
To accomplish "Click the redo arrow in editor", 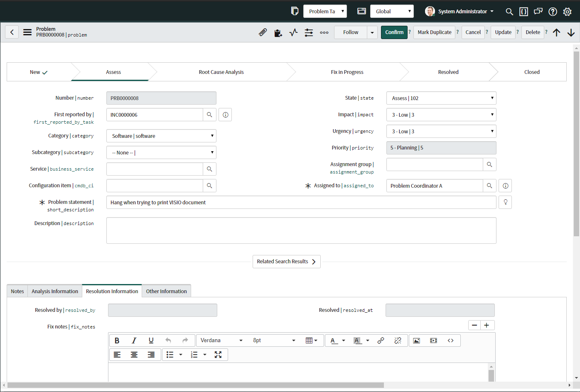I will point(185,341).
